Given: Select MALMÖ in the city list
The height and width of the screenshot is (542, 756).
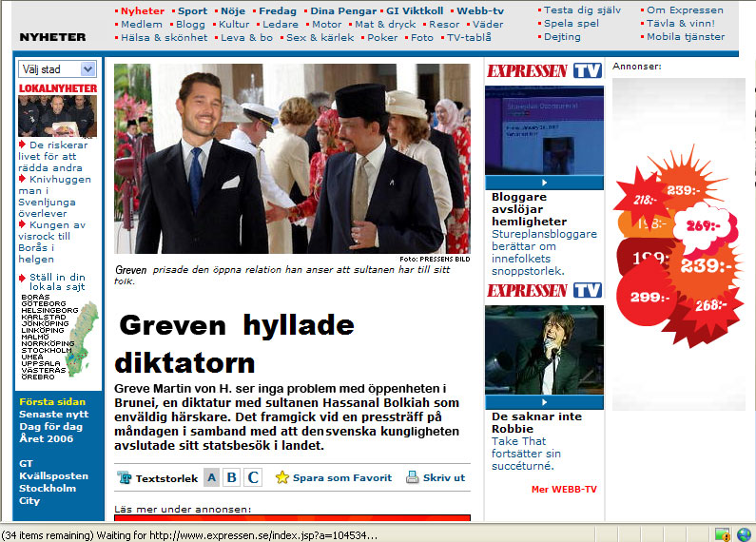Looking at the screenshot, I should (35, 337).
